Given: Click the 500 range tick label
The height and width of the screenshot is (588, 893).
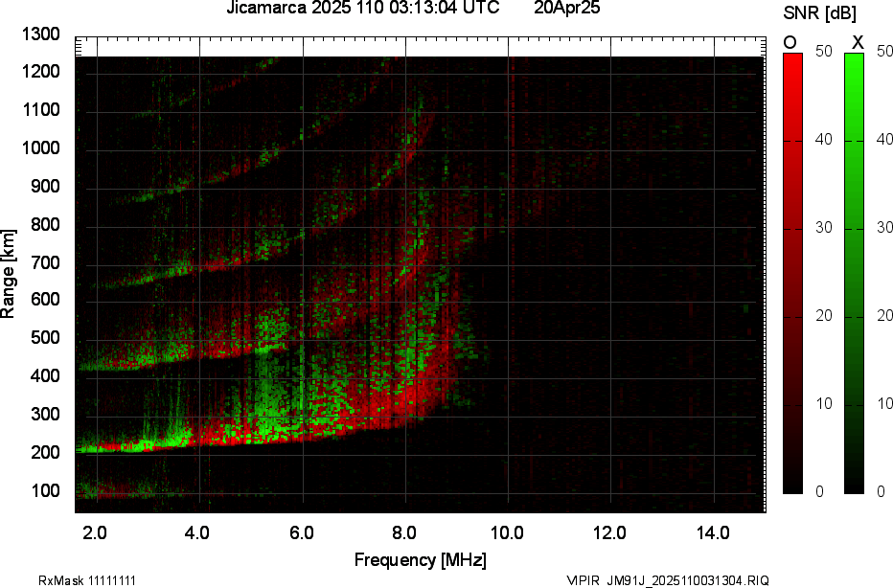Looking at the screenshot, I should (x=45, y=338).
